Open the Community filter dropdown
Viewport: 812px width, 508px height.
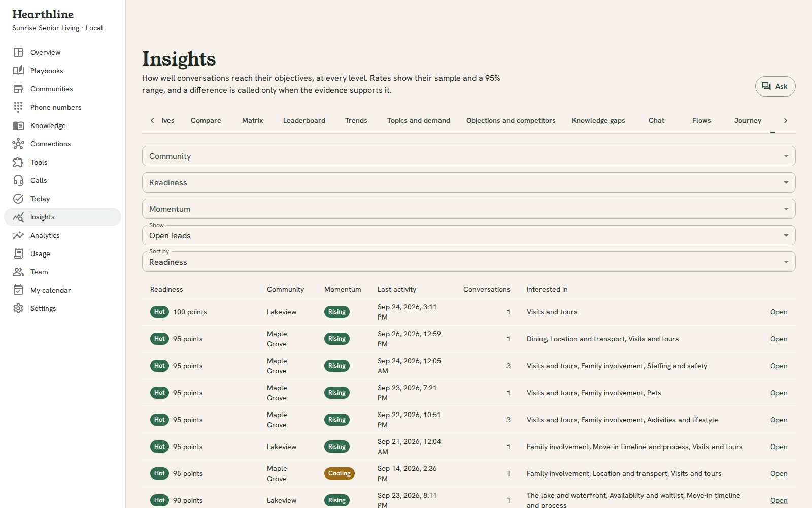[468, 156]
